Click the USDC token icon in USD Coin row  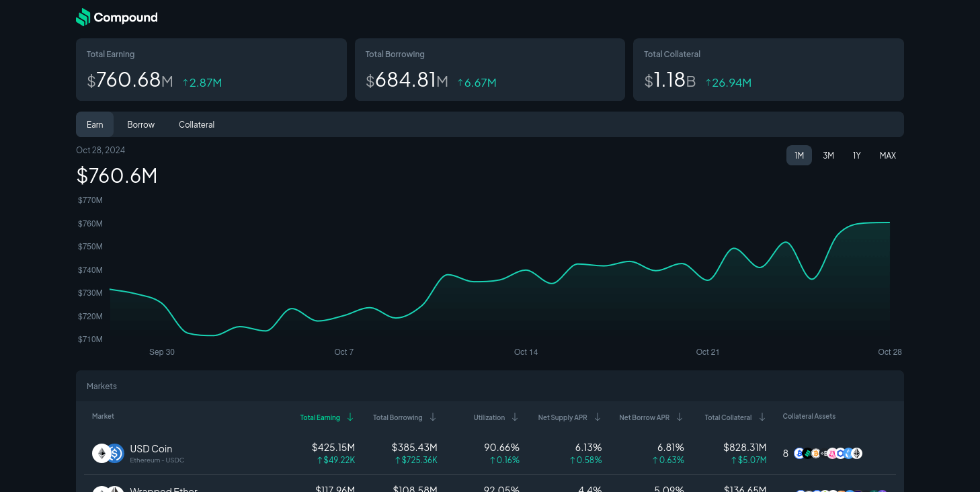pyautogui.click(x=116, y=454)
